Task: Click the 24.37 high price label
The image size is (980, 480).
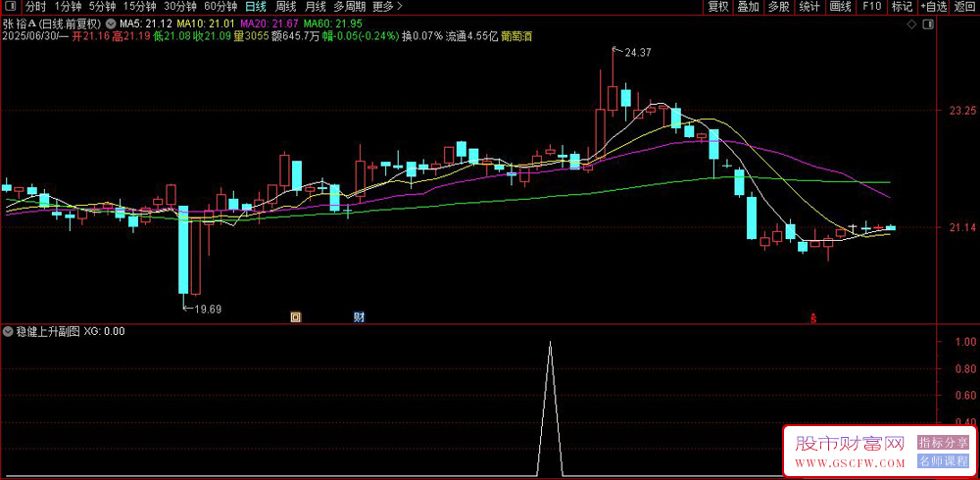Action: (x=638, y=53)
